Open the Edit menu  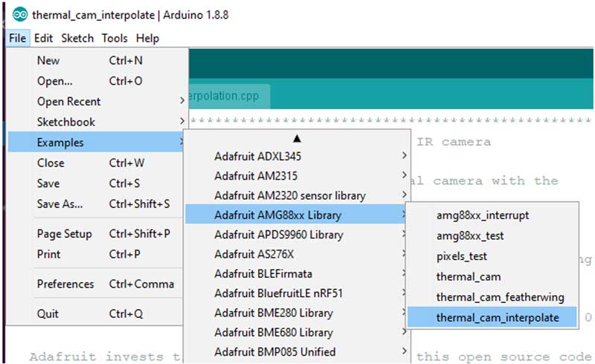(x=43, y=38)
